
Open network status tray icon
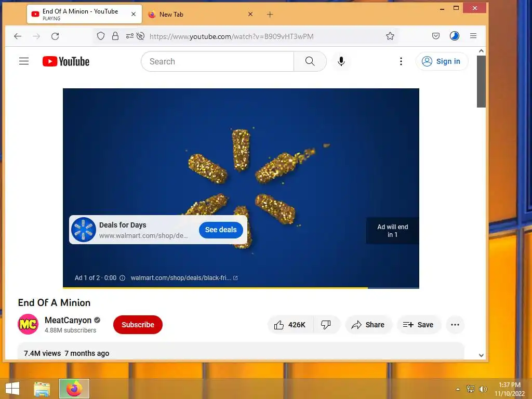[471, 389]
